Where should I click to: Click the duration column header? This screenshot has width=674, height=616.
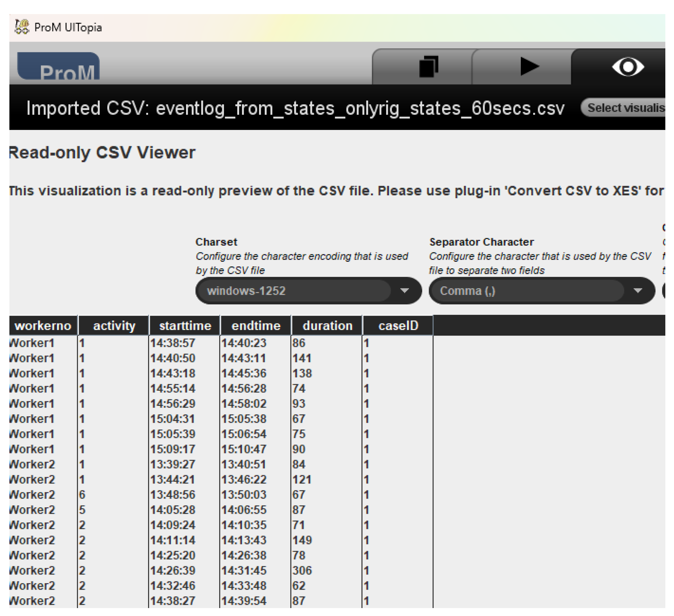coord(327,326)
